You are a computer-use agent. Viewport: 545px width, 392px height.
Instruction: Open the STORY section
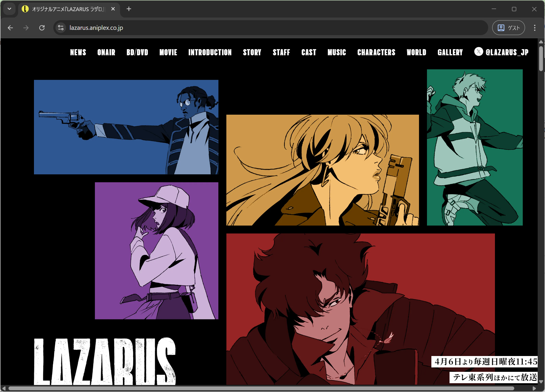[x=252, y=52]
